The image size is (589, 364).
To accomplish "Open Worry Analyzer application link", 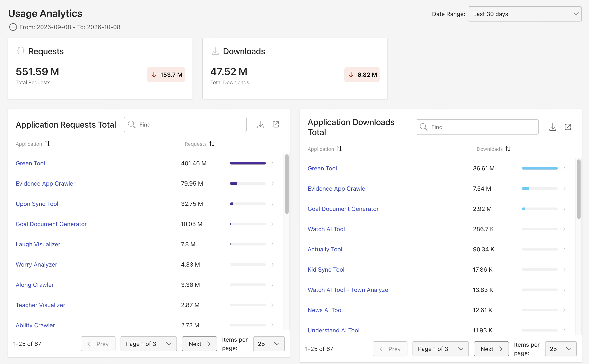I will pos(36,264).
